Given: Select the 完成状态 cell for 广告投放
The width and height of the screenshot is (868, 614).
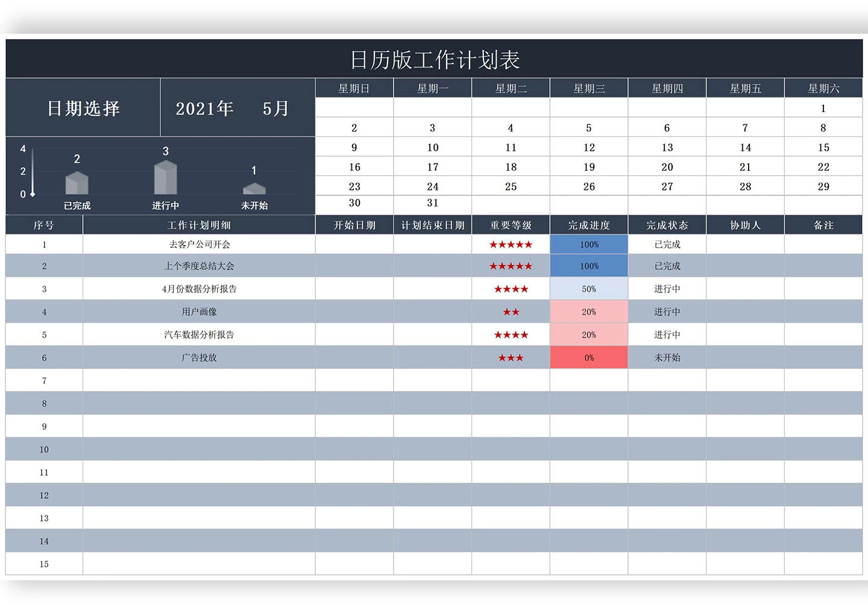Looking at the screenshot, I should [667, 358].
